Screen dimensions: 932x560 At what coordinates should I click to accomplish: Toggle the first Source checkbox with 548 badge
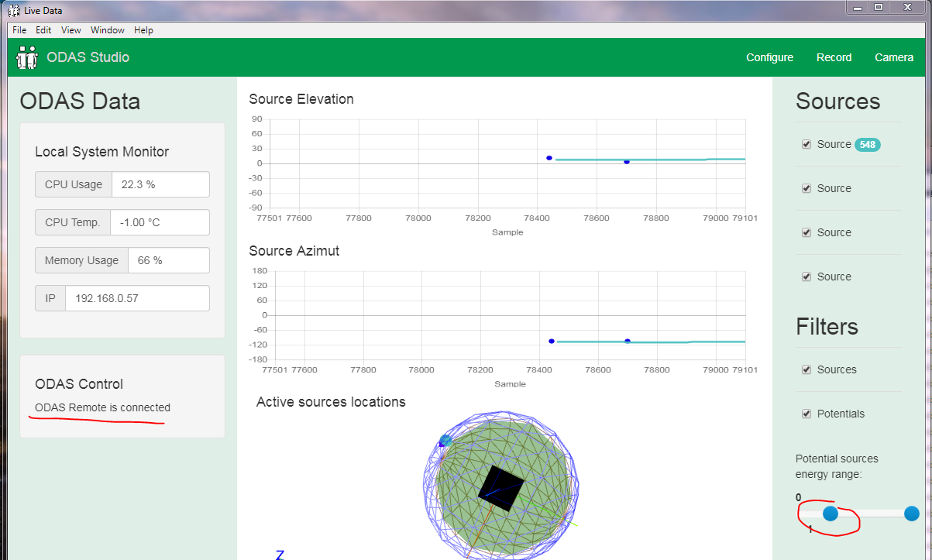806,144
